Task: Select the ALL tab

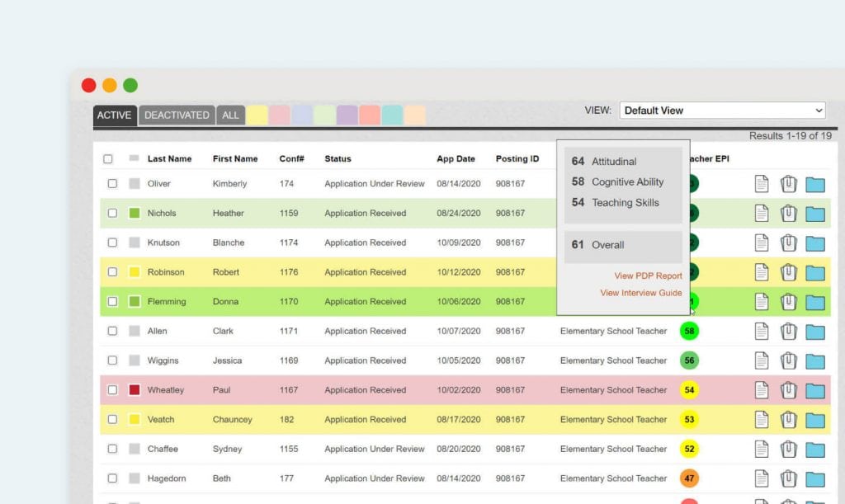Action: 230,115
